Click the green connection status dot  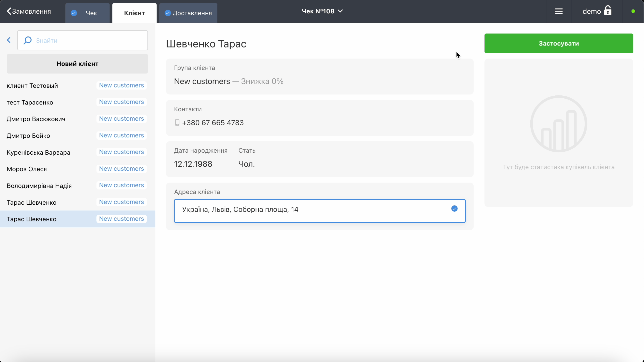pos(633,11)
